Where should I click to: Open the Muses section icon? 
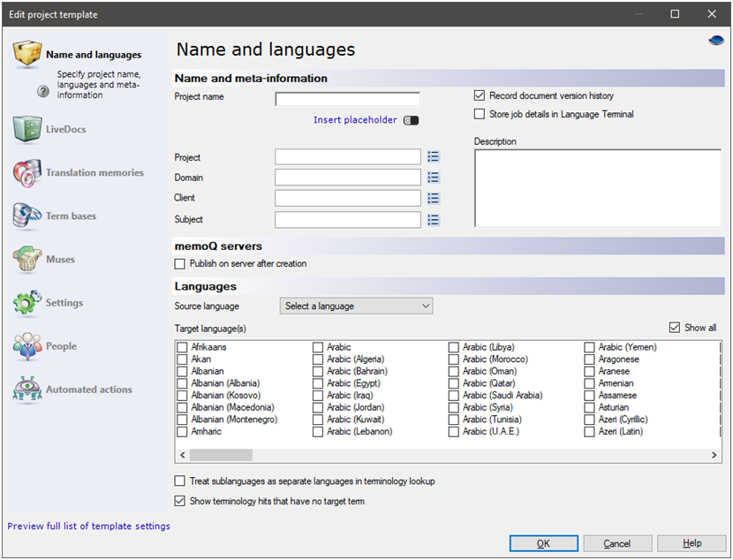pyautogui.click(x=27, y=259)
